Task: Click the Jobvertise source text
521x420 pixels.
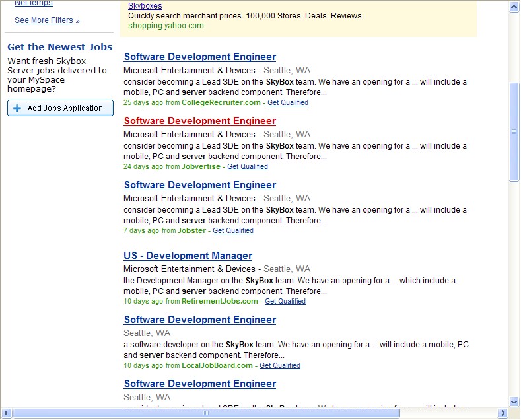Action: click(x=201, y=167)
